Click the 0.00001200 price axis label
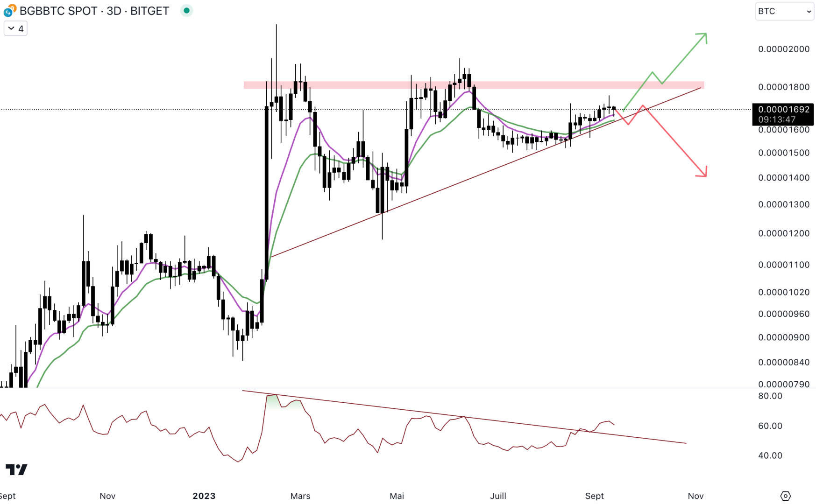Image resolution: width=816 pixels, height=504 pixels. 784,233
